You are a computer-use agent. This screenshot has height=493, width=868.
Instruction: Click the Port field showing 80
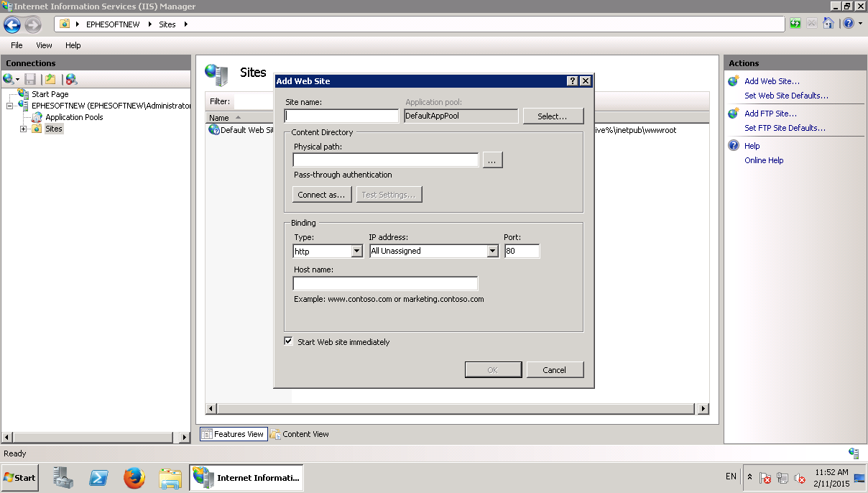522,251
